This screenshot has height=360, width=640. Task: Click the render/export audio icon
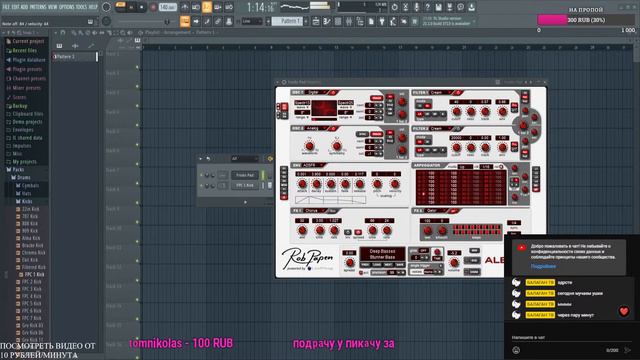coord(449,7)
